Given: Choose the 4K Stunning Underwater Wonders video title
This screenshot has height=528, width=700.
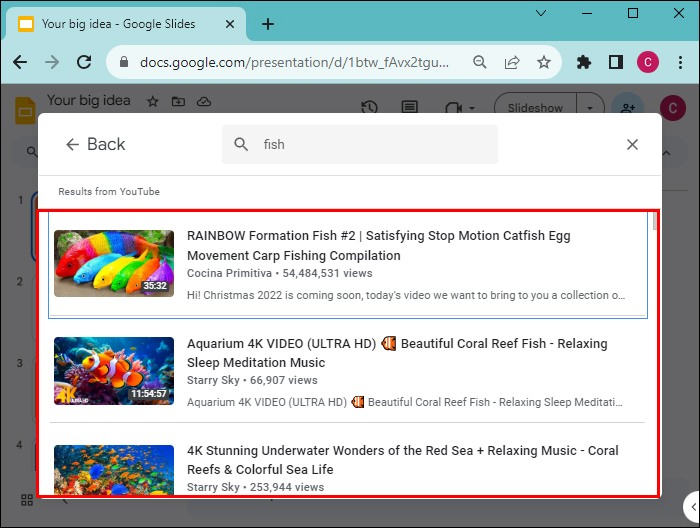Looking at the screenshot, I should (x=402, y=460).
